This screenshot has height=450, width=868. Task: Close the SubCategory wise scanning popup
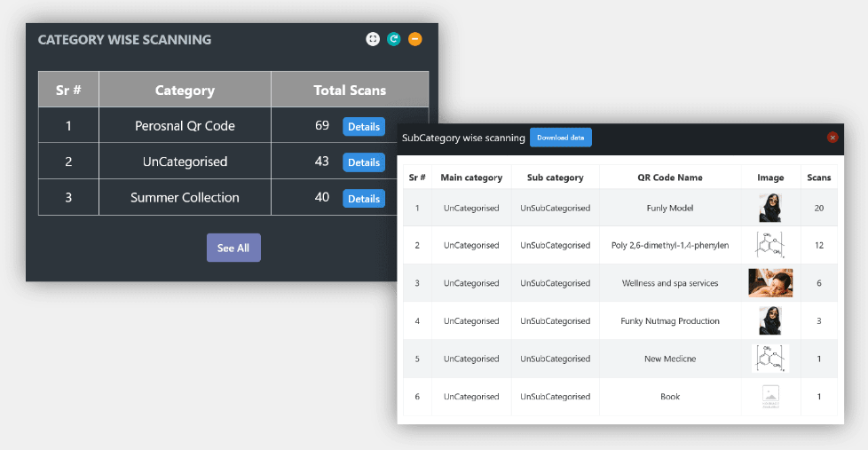(832, 138)
